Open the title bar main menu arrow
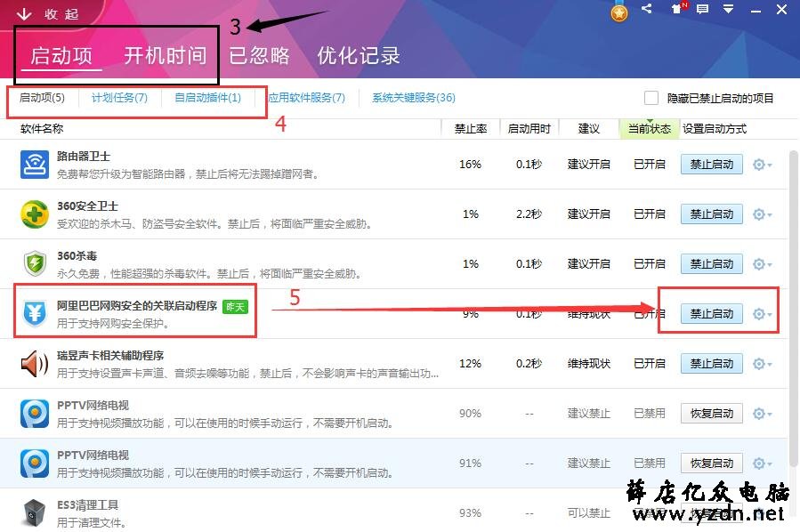 tap(728, 9)
